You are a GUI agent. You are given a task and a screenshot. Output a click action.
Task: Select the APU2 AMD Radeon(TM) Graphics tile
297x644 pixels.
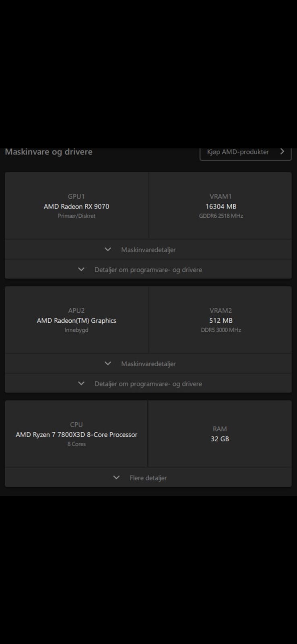[76, 320]
